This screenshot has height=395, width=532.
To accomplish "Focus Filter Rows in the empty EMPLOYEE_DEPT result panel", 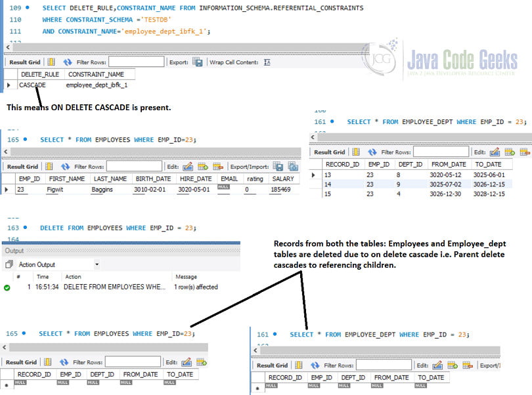I will pyautogui.click(x=384, y=365).
